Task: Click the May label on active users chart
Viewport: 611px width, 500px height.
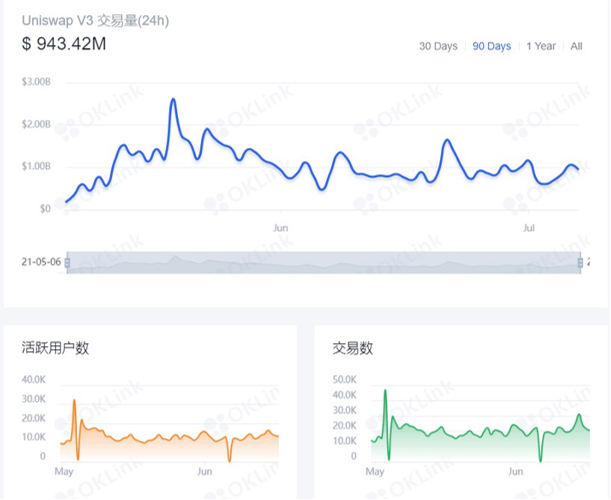Action: pyautogui.click(x=64, y=472)
